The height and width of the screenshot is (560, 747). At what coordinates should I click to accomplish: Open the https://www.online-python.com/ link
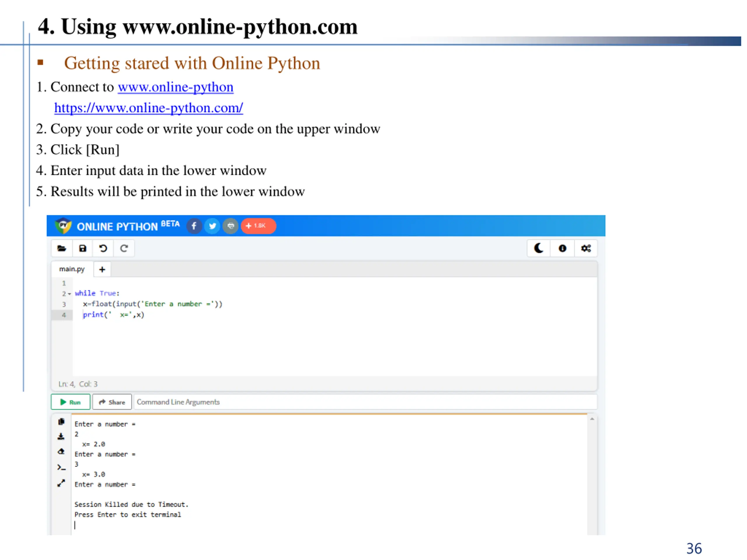coord(149,108)
